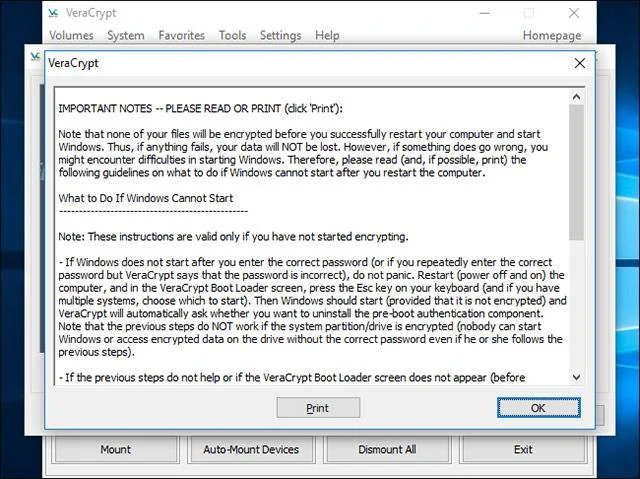
Task: Open the Settings menu
Action: click(280, 35)
